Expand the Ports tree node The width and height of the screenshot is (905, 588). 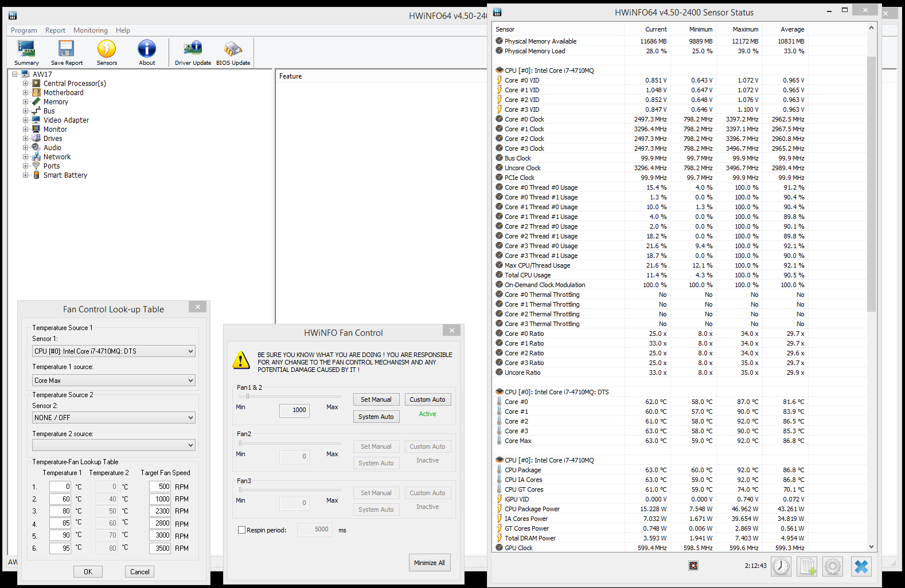click(x=25, y=166)
